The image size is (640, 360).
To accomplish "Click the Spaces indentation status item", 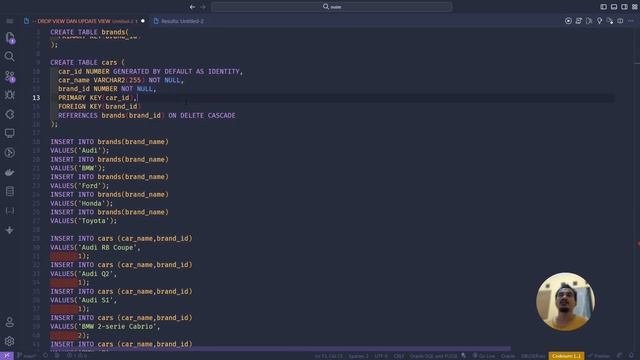I will click(x=358, y=356).
